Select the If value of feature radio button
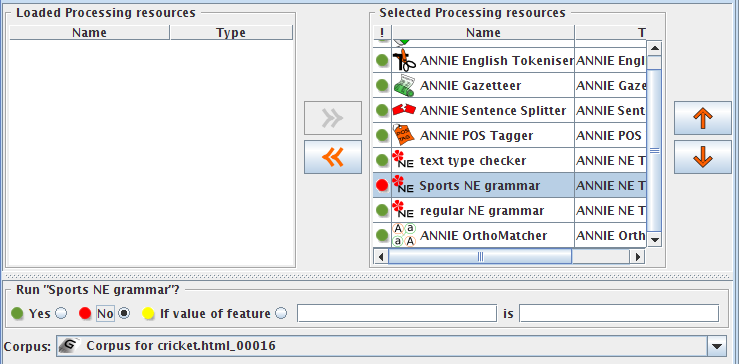This screenshot has height=364, width=740. tap(281, 313)
